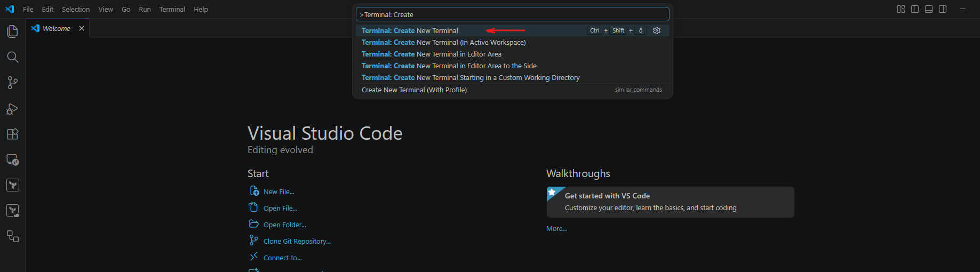Click the 'Walkthroughs' heading

coord(578,173)
